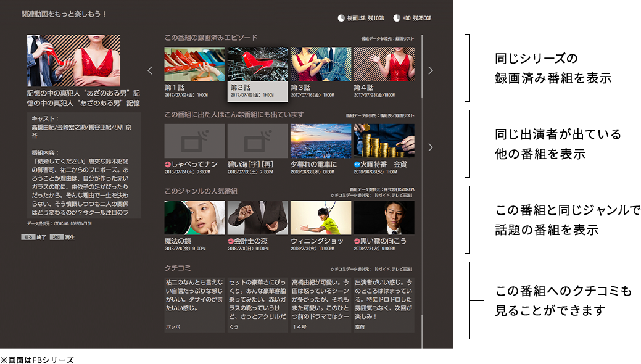This screenshot has width=641, height=364.
Task: Select episode 第2話 tile
Action: pyautogui.click(x=257, y=74)
